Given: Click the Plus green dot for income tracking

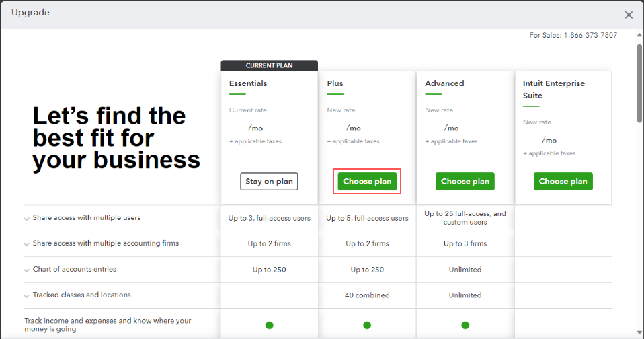Looking at the screenshot, I should point(367,325).
